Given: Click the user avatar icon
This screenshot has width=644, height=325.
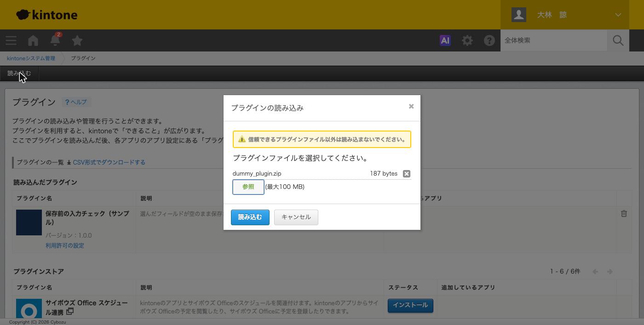Looking at the screenshot, I should click(x=519, y=15).
